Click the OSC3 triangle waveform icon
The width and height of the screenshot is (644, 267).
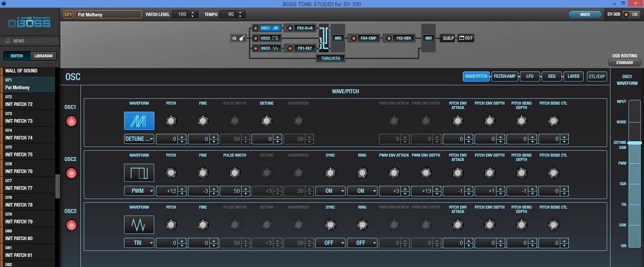tap(139, 225)
